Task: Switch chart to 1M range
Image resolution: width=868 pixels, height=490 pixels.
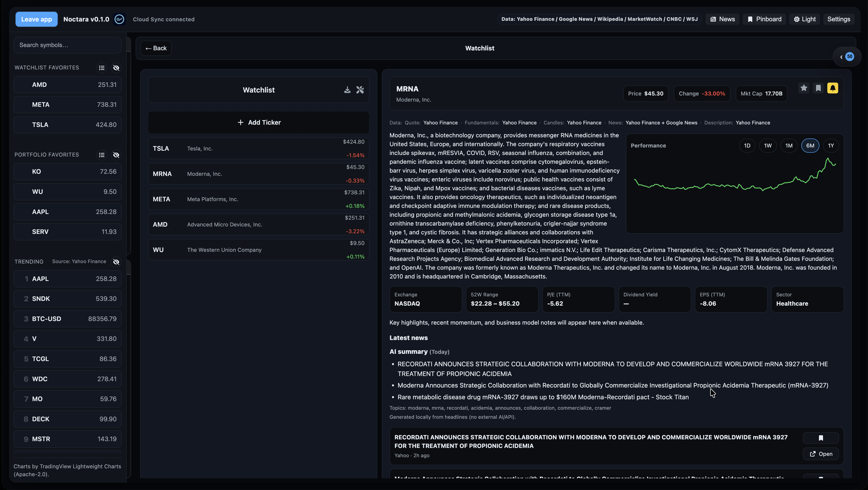Action: tap(789, 146)
